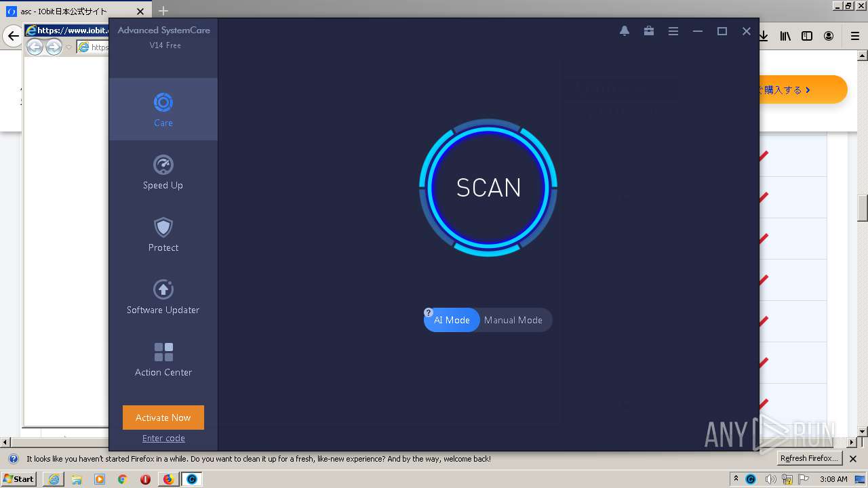Click the orange 購入する button

coord(802,89)
